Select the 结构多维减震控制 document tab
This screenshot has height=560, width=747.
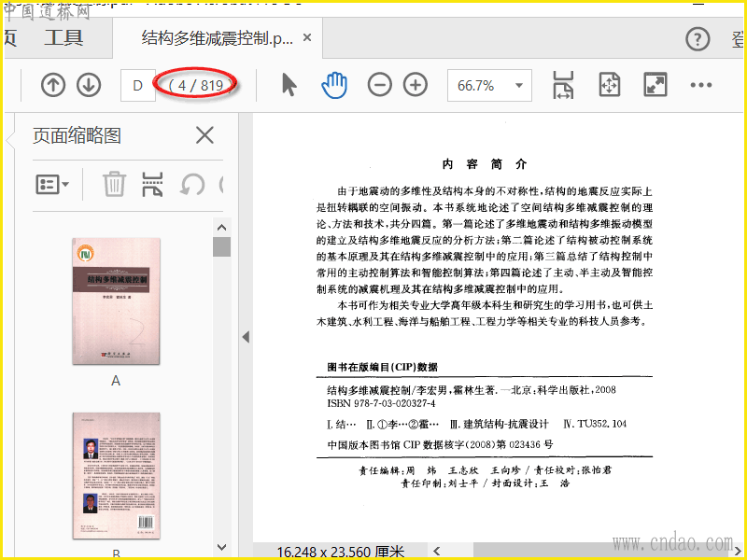pyautogui.click(x=217, y=38)
